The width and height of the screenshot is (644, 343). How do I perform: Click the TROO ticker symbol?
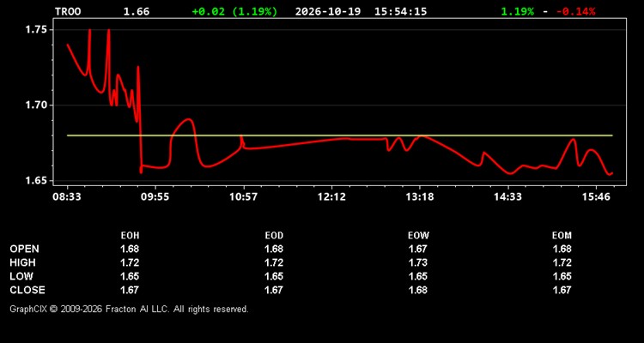click(x=68, y=11)
